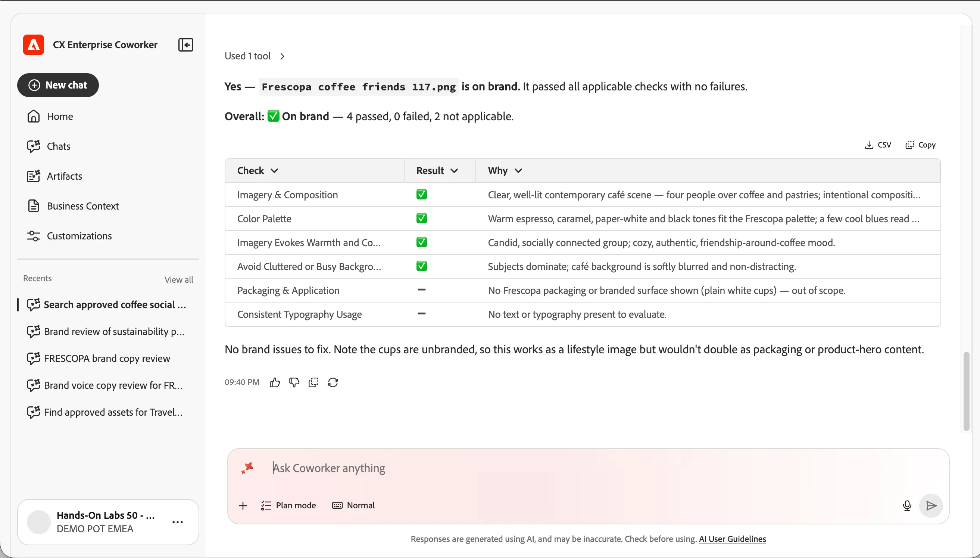
Task: Open Chats in the sidebar
Action: [49, 146]
